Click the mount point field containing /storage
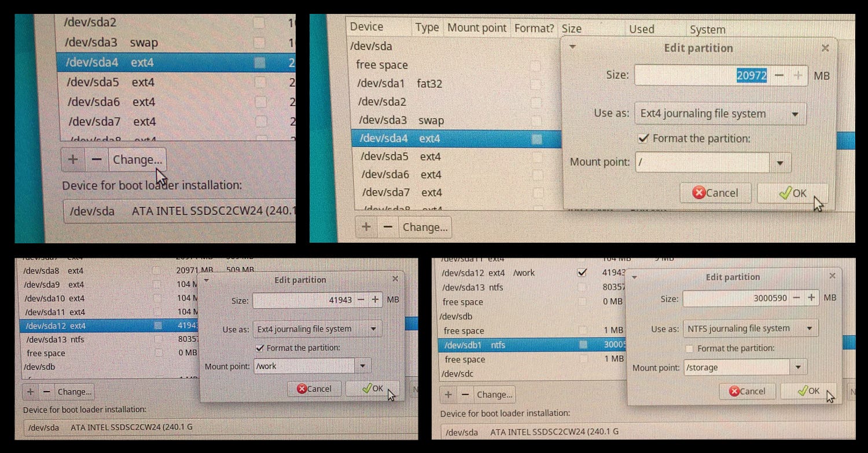This screenshot has height=453, width=868. [x=737, y=367]
